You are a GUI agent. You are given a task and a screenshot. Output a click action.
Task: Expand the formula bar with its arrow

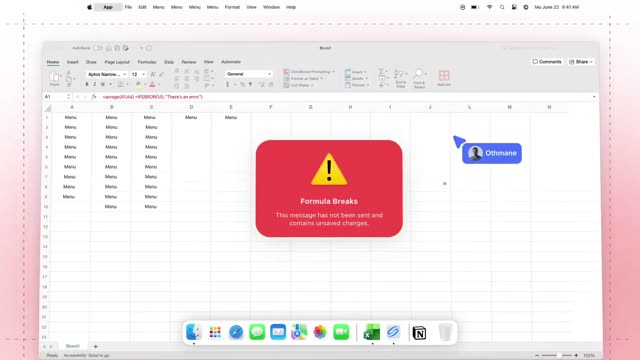pos(594,97)
